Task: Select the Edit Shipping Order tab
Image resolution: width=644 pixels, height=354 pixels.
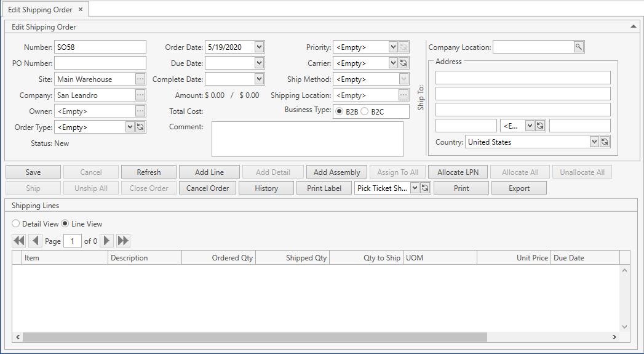Action: coord(40,10)
